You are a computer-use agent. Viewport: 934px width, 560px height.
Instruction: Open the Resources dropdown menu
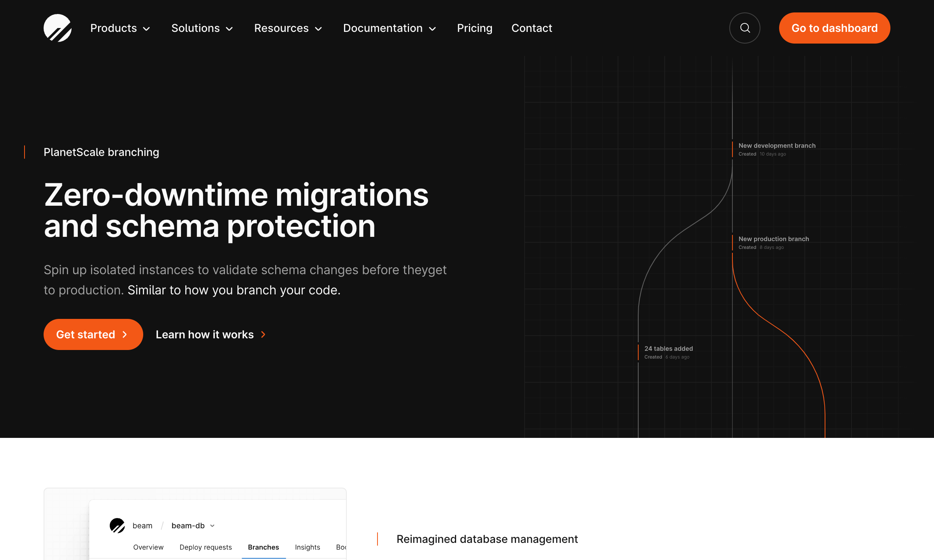[288, 28]
